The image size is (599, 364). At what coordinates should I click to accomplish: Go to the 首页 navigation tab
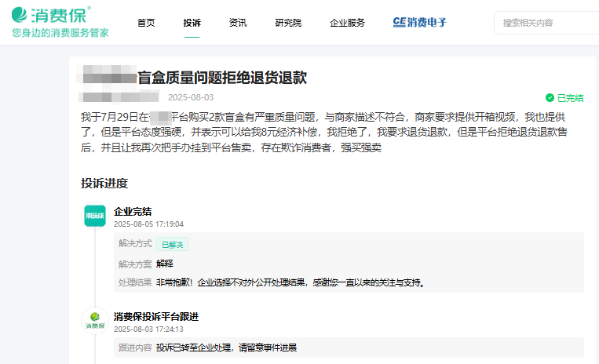(x=146, y=23)
